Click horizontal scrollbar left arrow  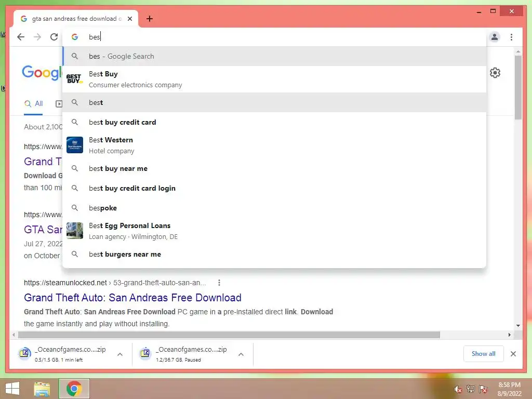pos(13,335)
